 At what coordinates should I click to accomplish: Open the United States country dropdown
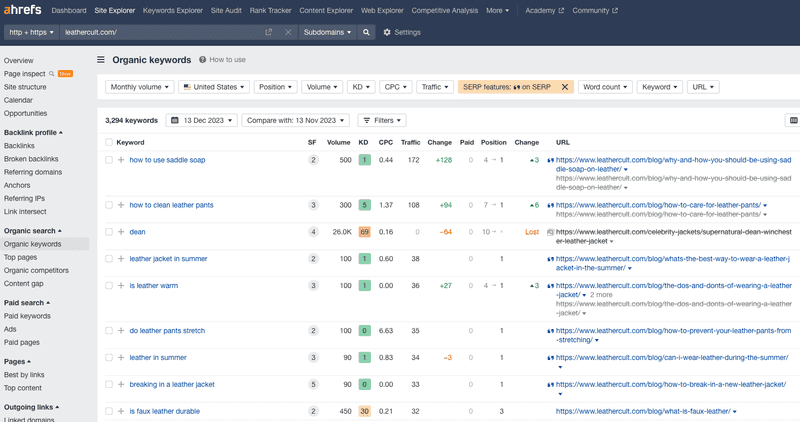(x=215, y=87)
